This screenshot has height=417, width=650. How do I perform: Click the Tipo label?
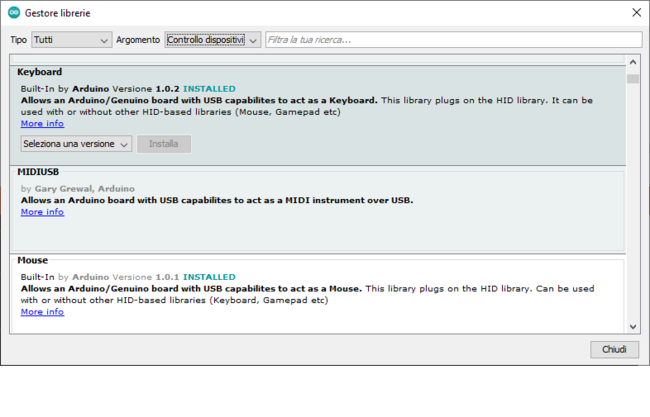[x=18, y=40]
